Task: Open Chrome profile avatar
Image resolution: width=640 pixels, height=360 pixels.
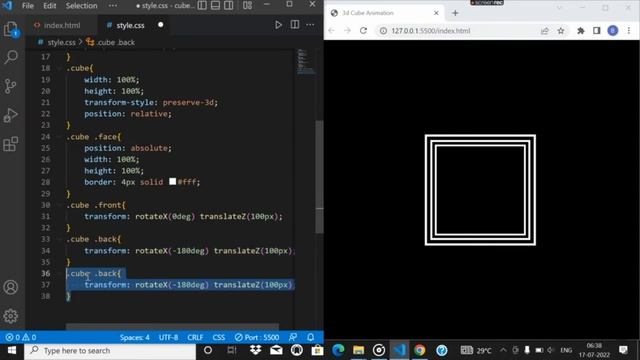Action: [x=613, y=31]
